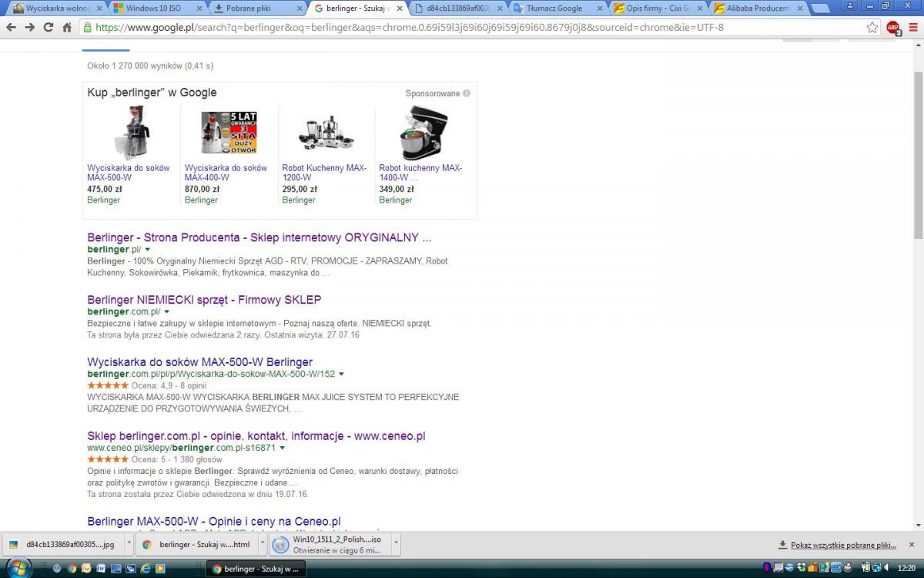The height and width of the screenshot is (578, 924).
Task: Click the Win10_1511_2_Polish iso download item
Action: point(330,544)
